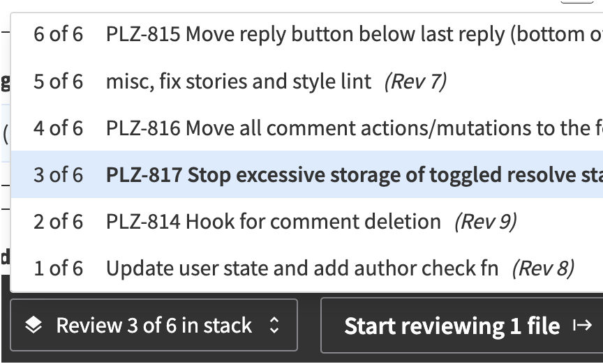This screenshot has width=603, height=364.
Task: Click the arrow icon beside Start reviewing
Action: [582, 325]
